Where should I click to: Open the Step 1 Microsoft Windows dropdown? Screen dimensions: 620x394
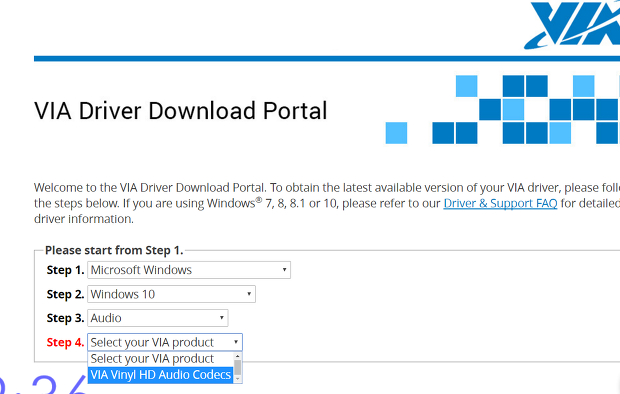point(189,270)
